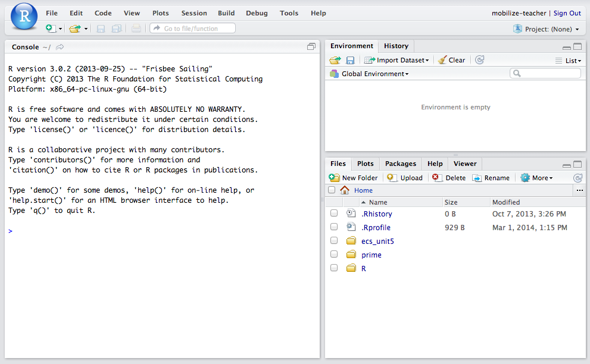Open the Session menu
This screenshot has height=364, width=590.
point(194,13)
